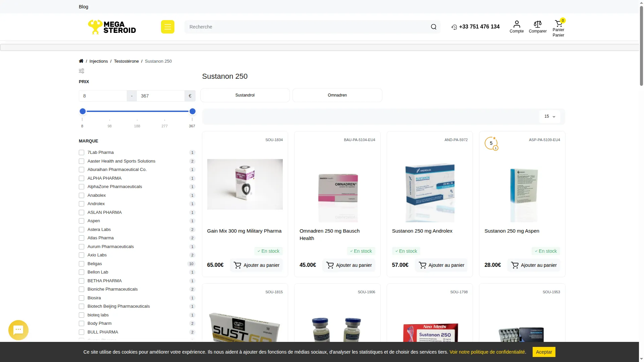Click cart icon for Sustanon 250 mg Aspen
Screen dimensions: 644x362
515,265
